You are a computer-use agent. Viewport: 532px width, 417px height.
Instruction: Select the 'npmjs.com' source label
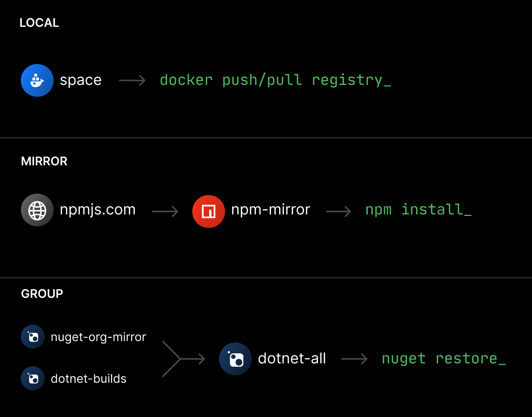[98, 210]
